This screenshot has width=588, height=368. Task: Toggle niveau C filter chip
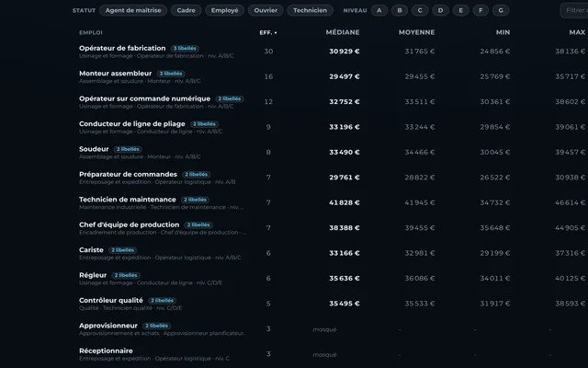tap(420, 10)
